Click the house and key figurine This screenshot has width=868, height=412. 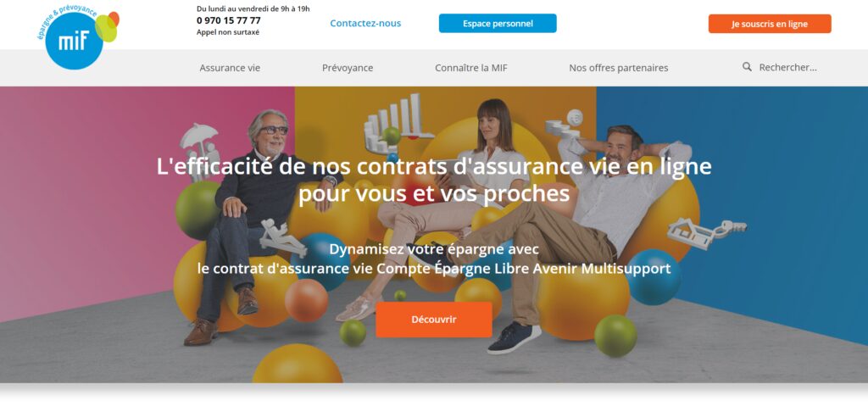pyautogui.click(x=706, y=232)
